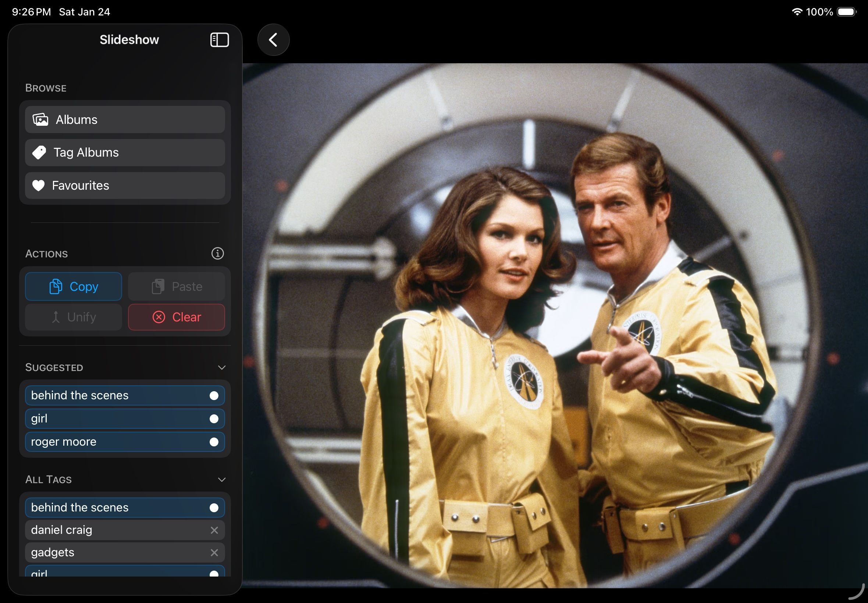Image resolution: width=868 pixels, height=603 pixels.
Task: Click the Tag Albums tag icon
Action: click(x=39, y=153)
